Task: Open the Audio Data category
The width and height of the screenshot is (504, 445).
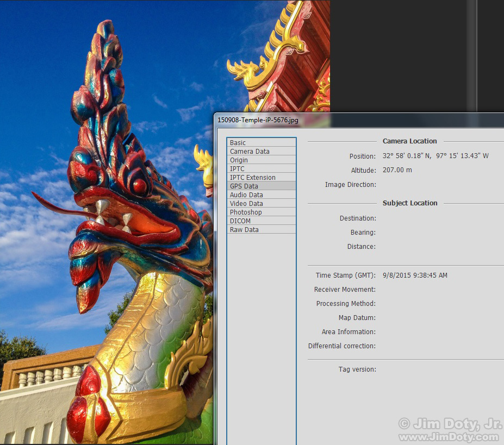Action: coord(262,195)
